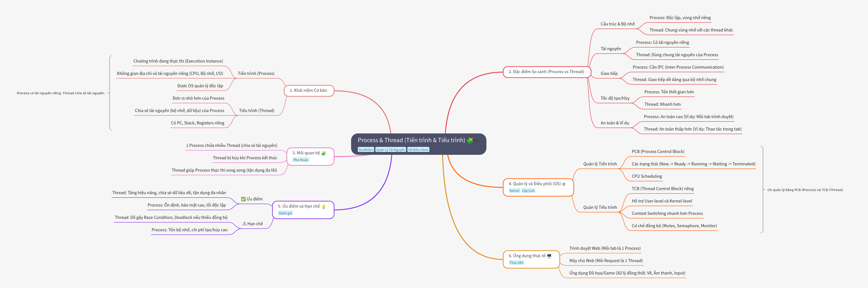Viewport: 868px width, 288px height.
Task: Click the computer icon on the "6. Ứng dụng thực tế" node
Action: (549, 256)
